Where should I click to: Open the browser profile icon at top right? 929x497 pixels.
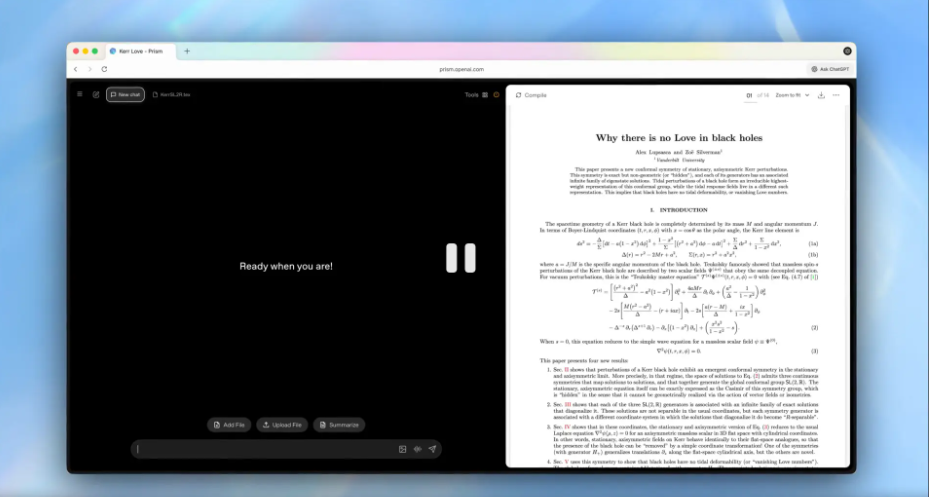[847, 50]
